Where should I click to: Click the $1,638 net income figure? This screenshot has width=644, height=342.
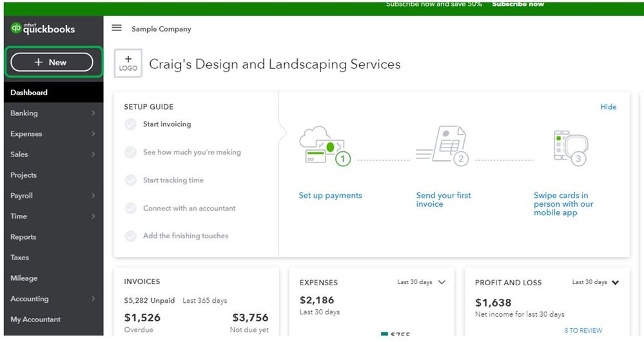pyautogui.click(x=493, y=303)
